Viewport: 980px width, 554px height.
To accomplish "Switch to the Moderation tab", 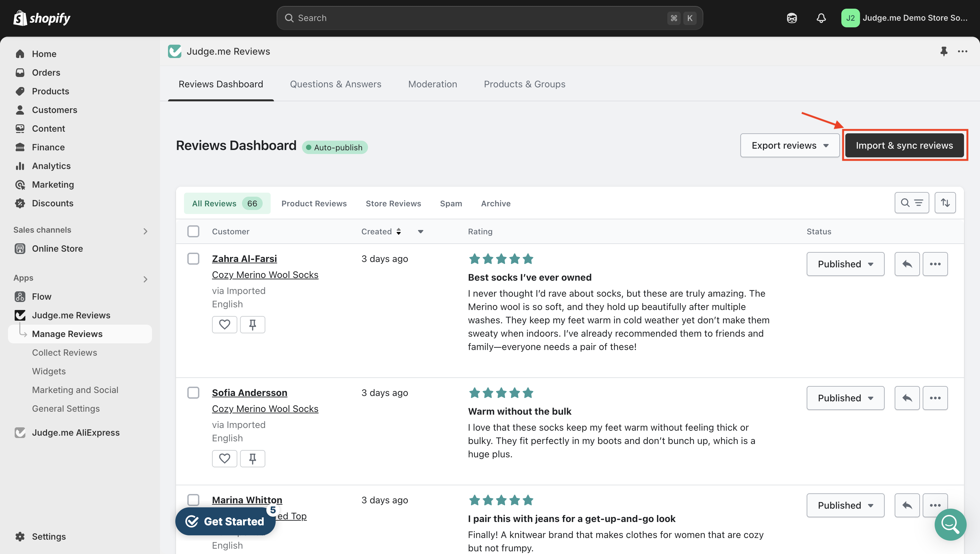I will click(x=433, y=84).
